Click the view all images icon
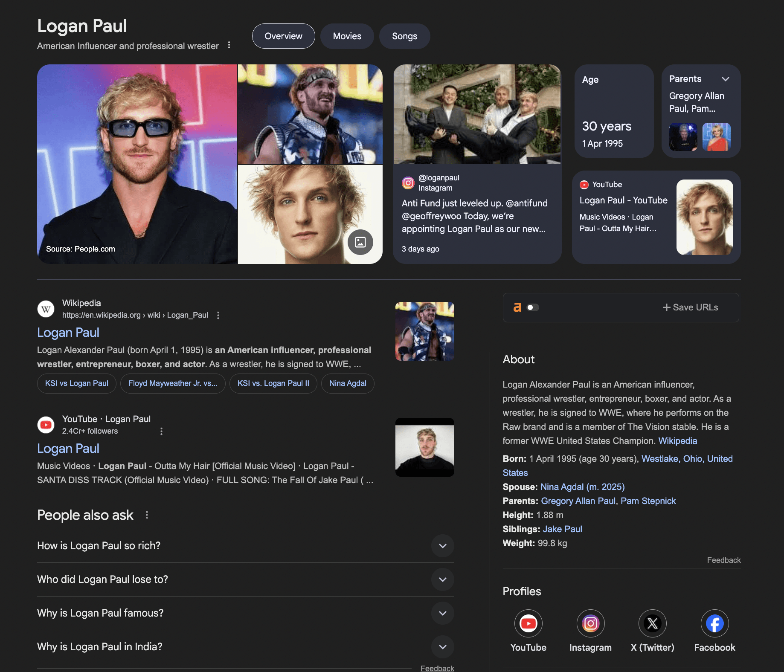Screen dimensions: 784x672 [x=360, y=242]
